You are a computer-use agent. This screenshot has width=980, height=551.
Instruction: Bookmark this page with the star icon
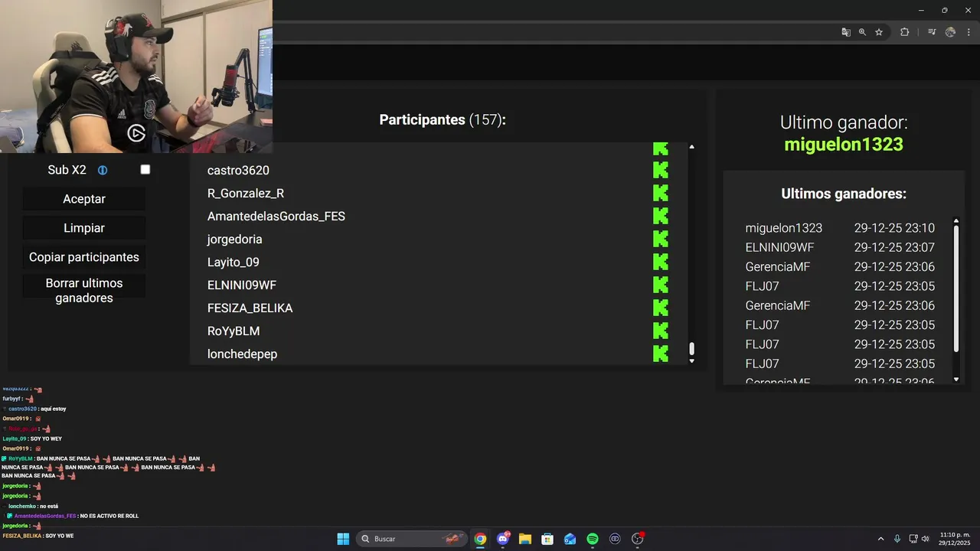click(x=879, y=32)
